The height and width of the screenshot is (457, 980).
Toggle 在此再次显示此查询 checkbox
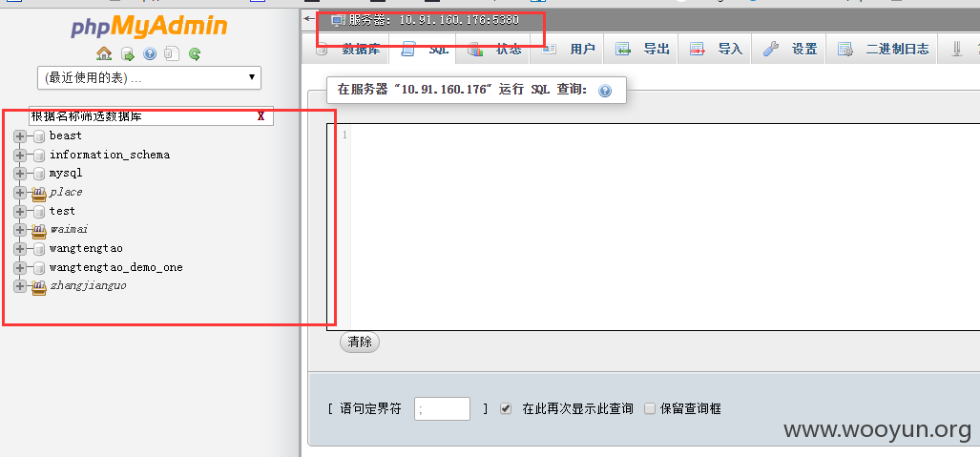click(507, 409)
